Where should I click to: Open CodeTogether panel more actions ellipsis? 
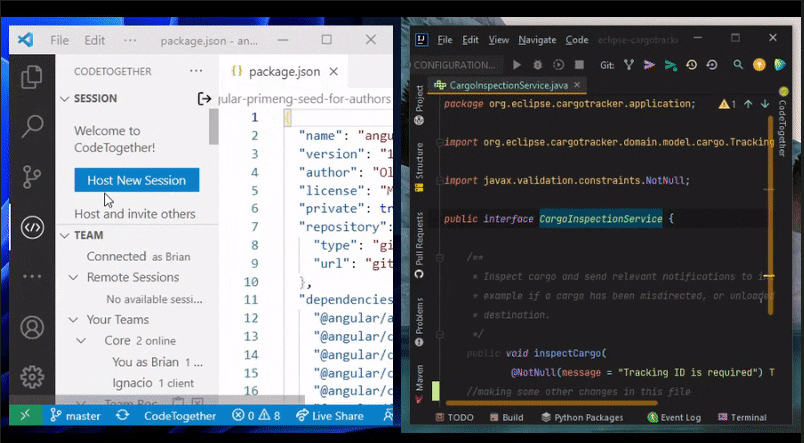(x=196, y=71)
